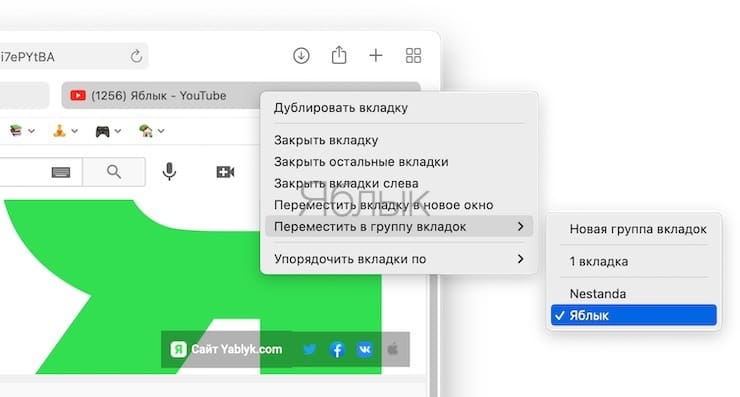Open the VK link on channel banner

click(365, 349)
